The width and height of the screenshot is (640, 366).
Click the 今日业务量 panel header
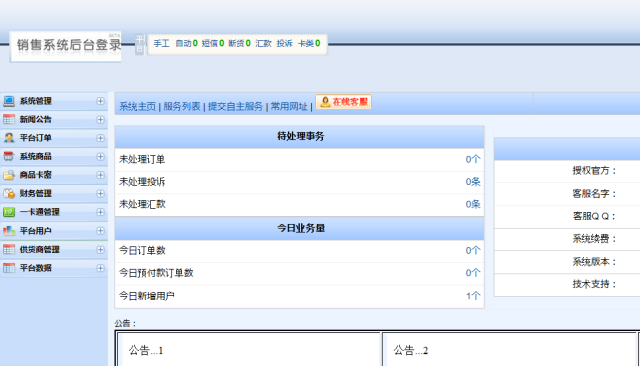(x=300, y=228)
